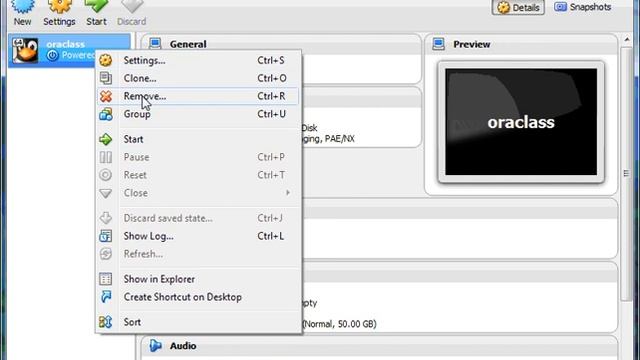Click the Pause entry in context menu

[x=199, y=157]
